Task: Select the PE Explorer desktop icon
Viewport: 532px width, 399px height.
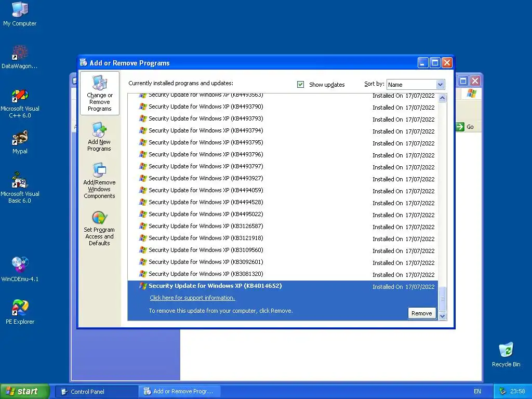Action: click(x=20, y=312)
